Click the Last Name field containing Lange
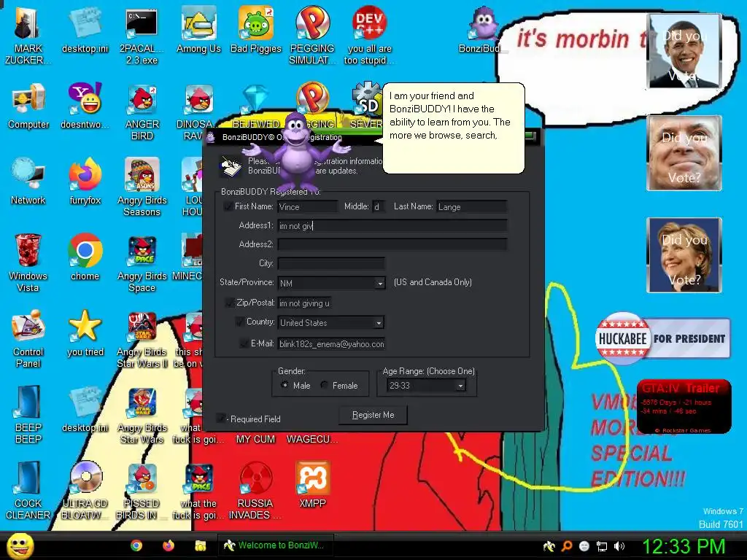 pyautogui.click(x=472, y=206)
